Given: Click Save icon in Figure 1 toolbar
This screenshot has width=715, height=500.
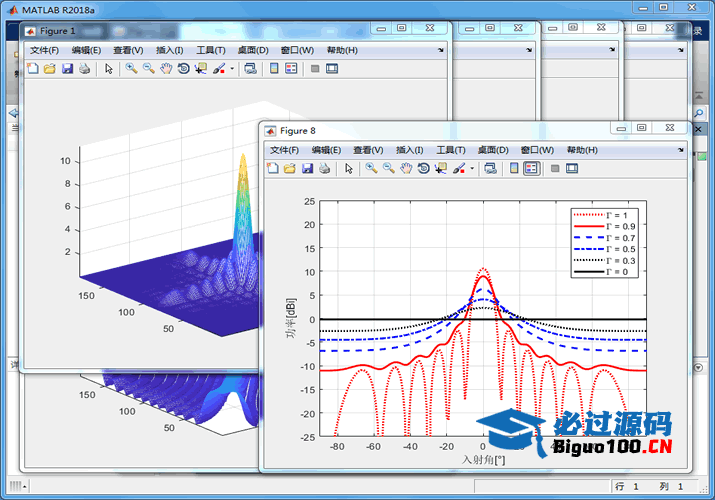Looking at the screenshot, I should [x=67, y=69].
